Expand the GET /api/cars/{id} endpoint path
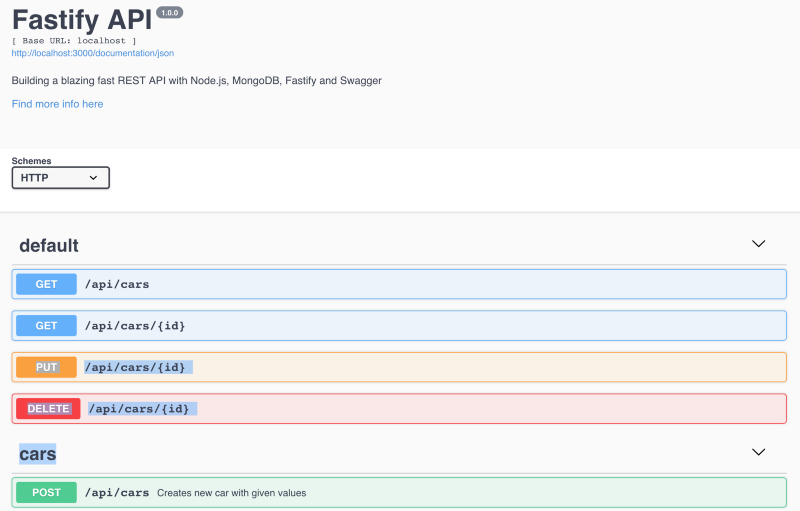The height and width of the screenshot is (511, 800). [135, 325]
